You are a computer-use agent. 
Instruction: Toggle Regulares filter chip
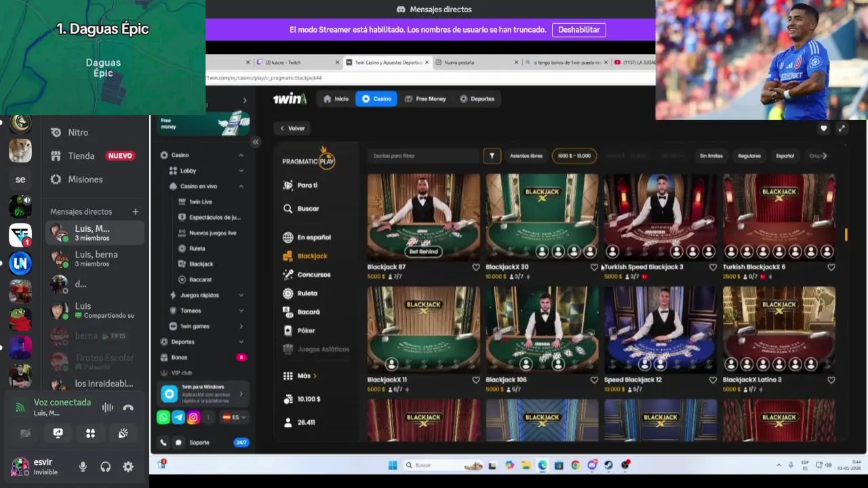pos(749,156)
